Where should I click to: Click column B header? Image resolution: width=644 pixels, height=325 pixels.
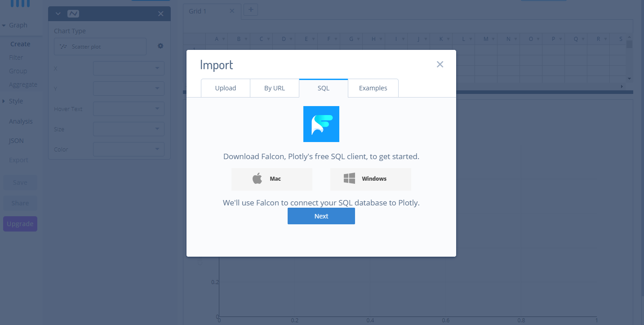(x=239, y=39)
